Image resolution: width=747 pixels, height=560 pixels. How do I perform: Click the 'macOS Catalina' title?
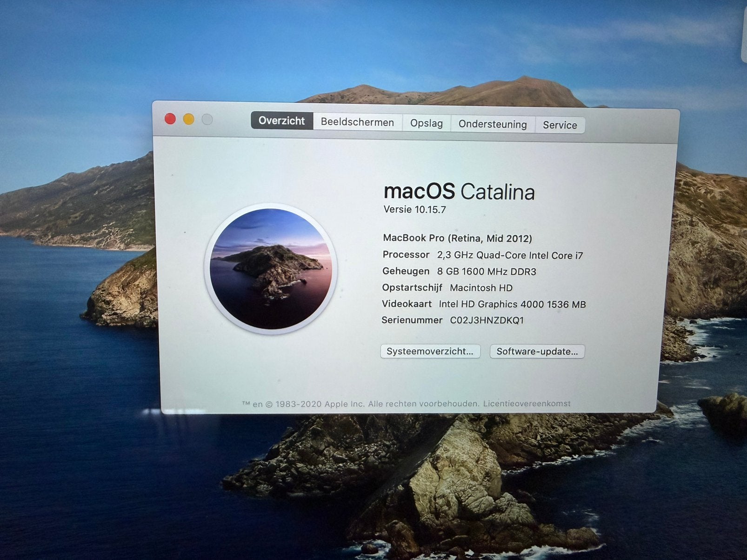459,191
